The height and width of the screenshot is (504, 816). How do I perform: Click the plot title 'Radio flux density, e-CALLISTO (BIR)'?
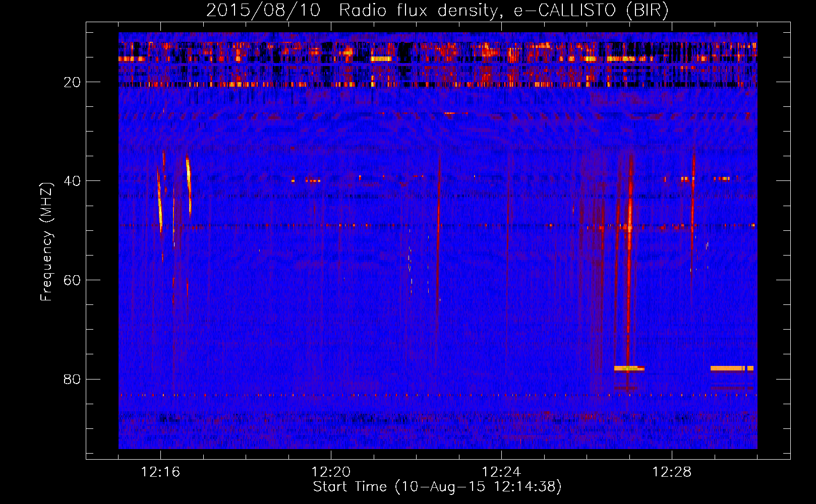coord(504,11)
